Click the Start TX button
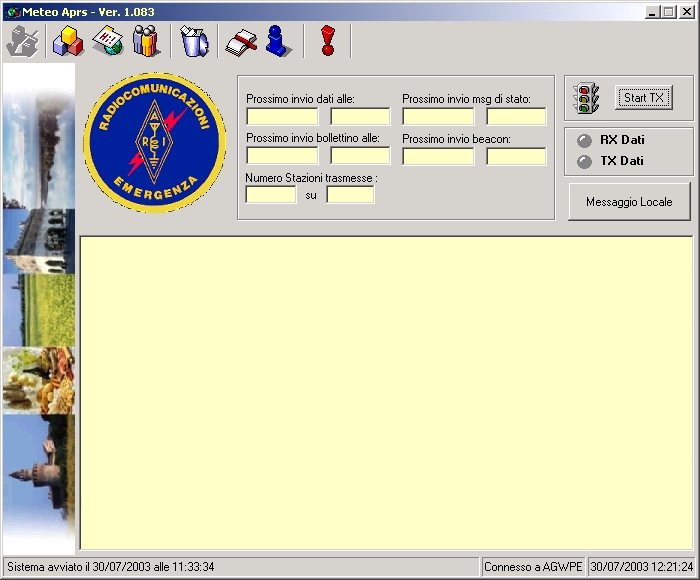The width and height of the screenshot is (700, 580). (643, 98)
